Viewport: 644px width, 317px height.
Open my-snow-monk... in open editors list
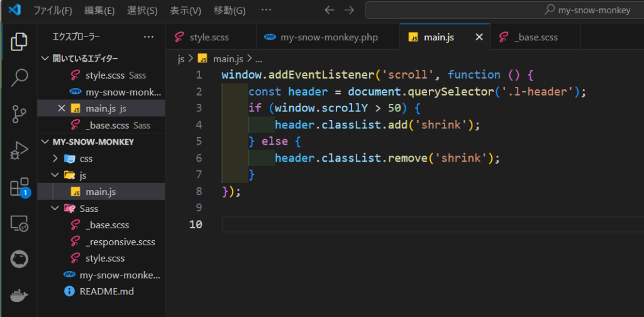pyautogui.click(x=101, y=92)
